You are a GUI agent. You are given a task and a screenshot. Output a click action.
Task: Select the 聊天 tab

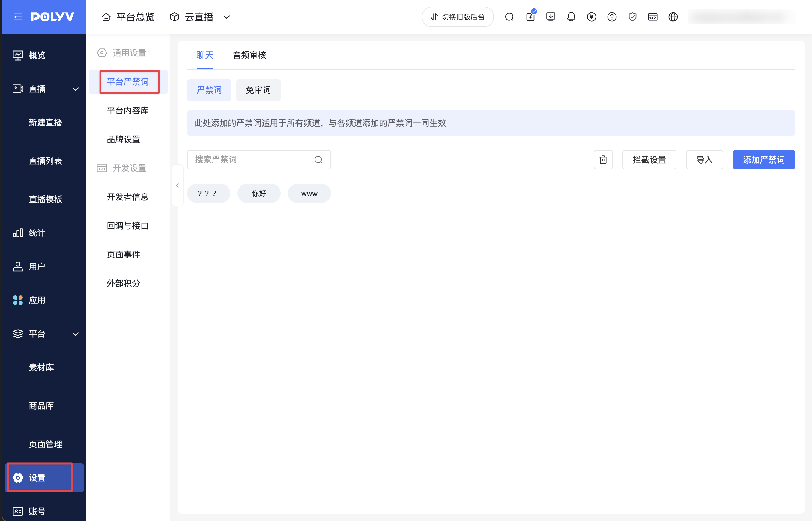coord(205,55)
